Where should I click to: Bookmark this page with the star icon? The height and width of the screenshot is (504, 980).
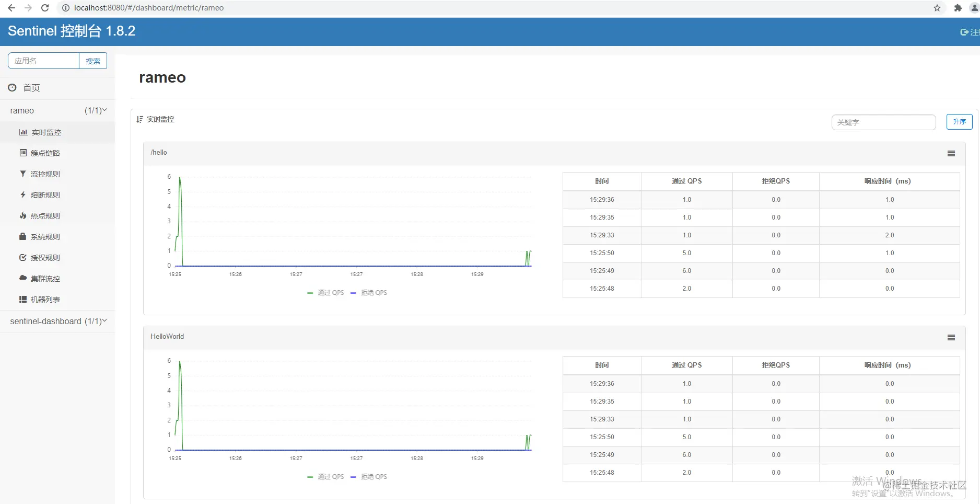tap(937, 8)
